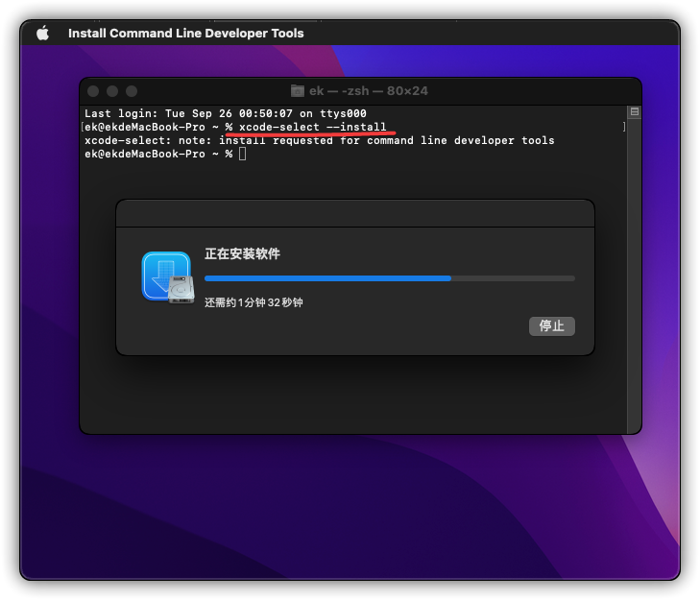Click the 'xcode-select --install' command text
Image resolution: width=700 pixels, height=600 pixels.
(312, 127)
